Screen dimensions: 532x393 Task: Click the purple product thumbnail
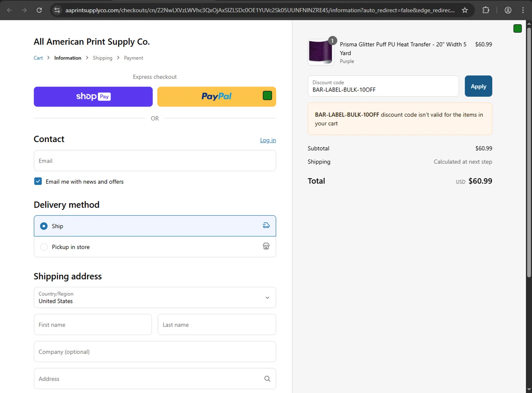[321, 52]
